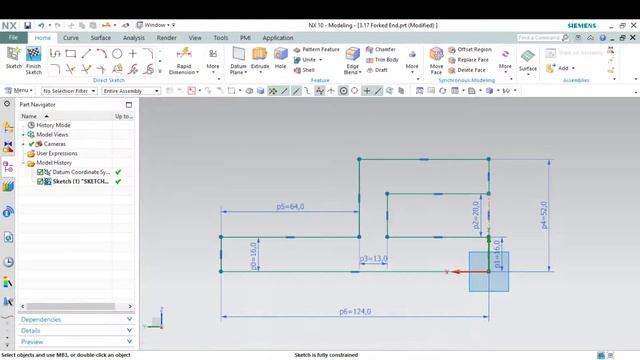The width and height of the screenshot is (640, 360).
Task: Open the File tab
Action: pos(13,38)
